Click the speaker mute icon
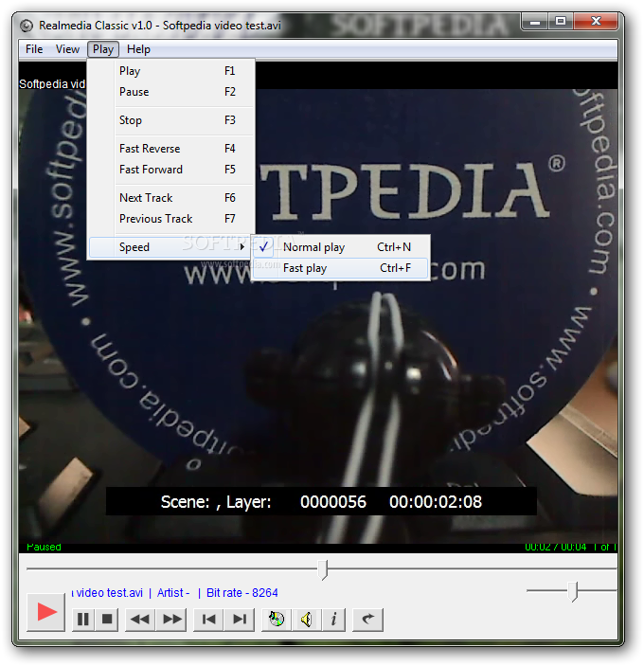 307,620
